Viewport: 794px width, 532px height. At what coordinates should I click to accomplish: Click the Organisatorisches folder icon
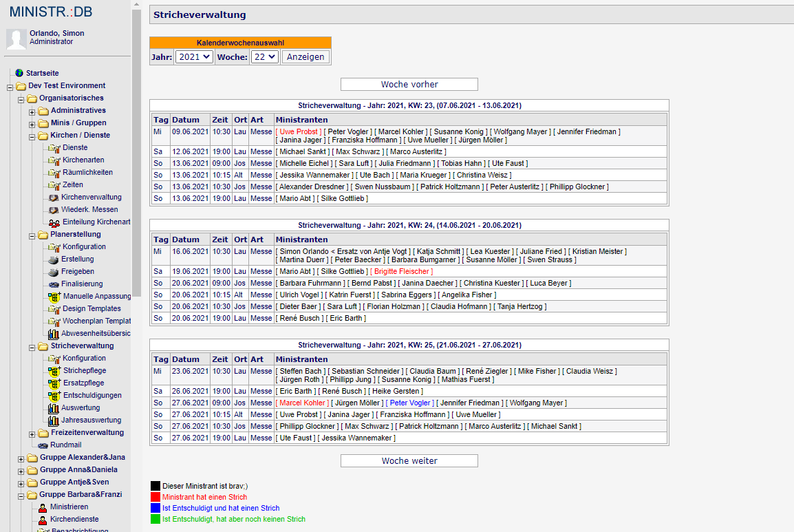[x=32, y=98]
